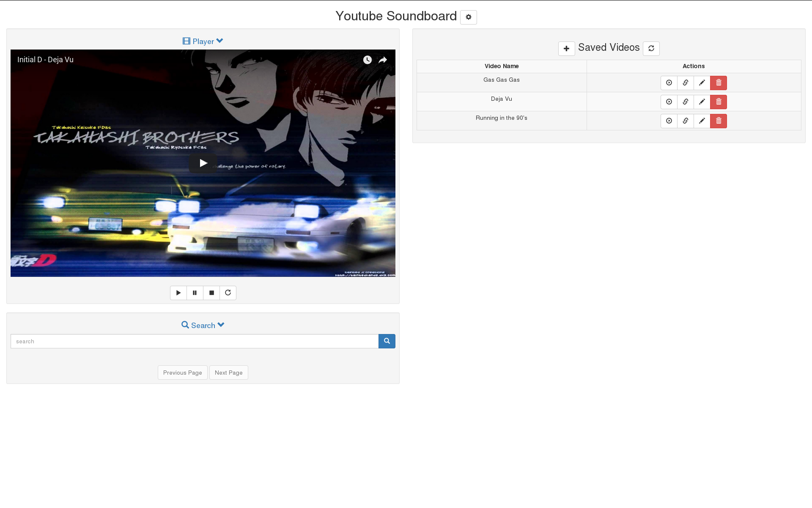Screen dimensions: 812x508
Task: Edit the Running in the 90's entry
Action: pos(702,121)
